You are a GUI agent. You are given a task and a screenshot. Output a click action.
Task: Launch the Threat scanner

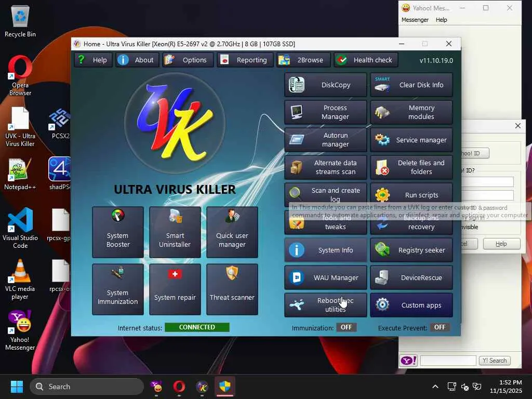click(232, 289)
